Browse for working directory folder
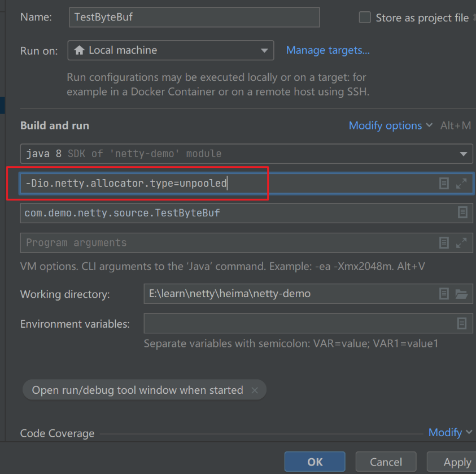Screen dimensions: 476x474 coord(461,294)
